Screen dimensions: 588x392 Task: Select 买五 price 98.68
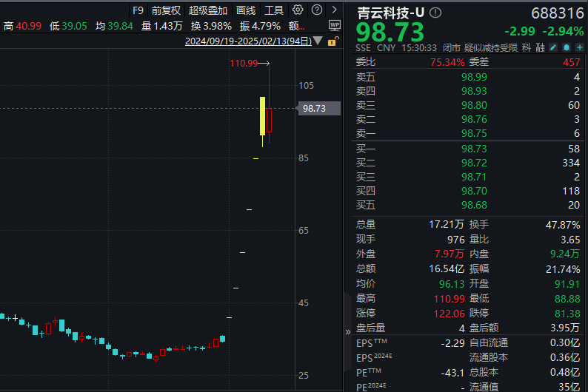(474, 205)
